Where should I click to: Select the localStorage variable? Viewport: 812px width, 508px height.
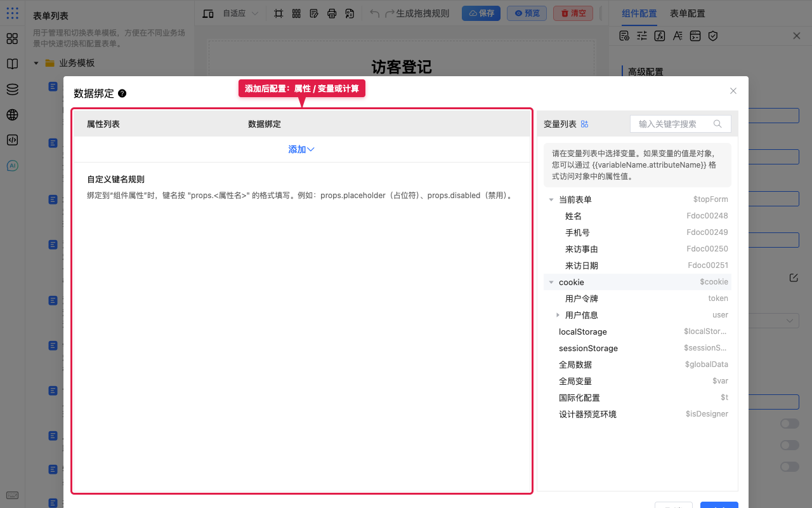click(638, 332)
